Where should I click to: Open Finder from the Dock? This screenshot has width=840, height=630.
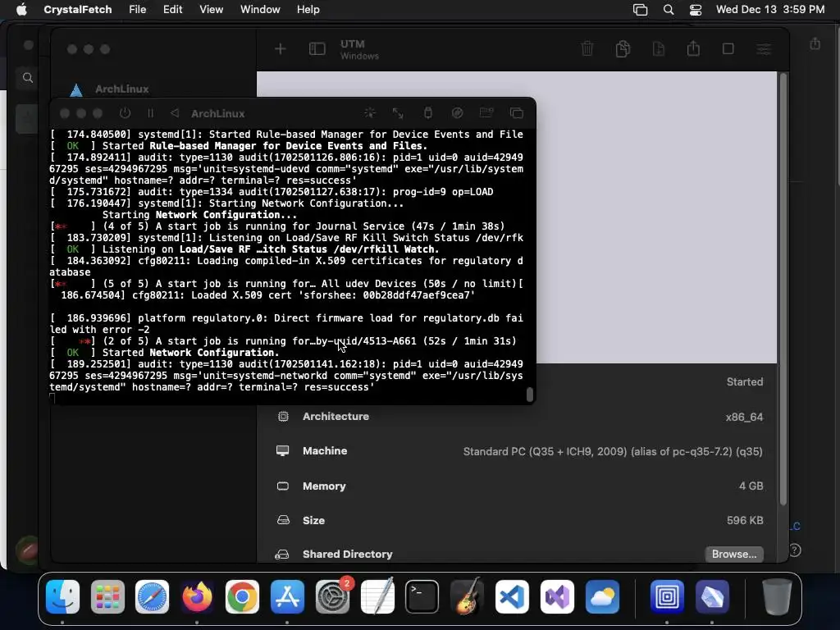62,596
